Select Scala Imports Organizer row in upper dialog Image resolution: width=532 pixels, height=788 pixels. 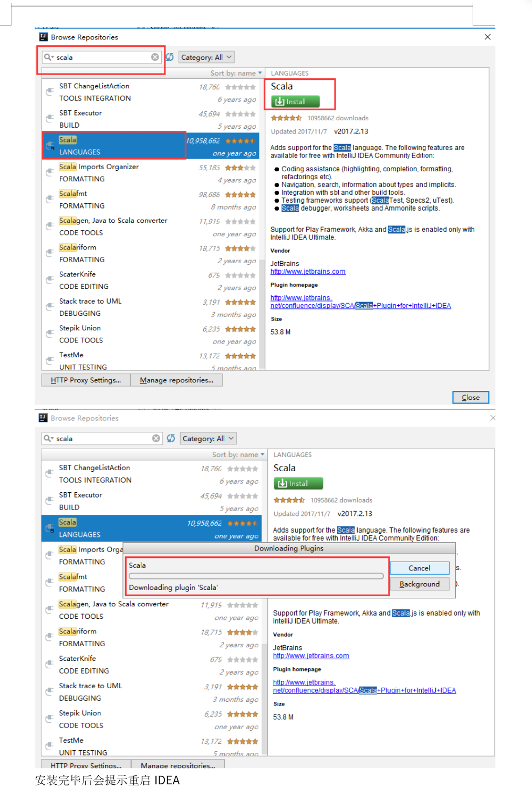click(x=151, y=172)
